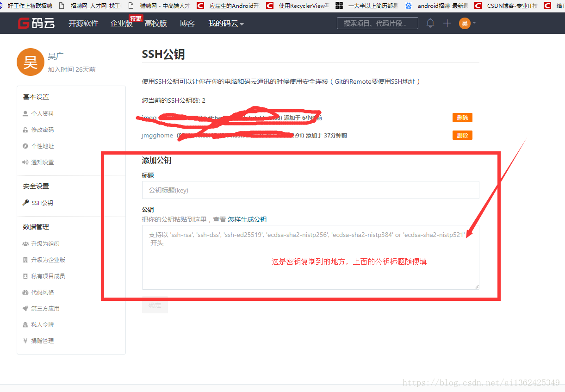Screen dimensions: 565x392
Task: Open the user avatar menu in navbar
Action: [x=467, y=23]
